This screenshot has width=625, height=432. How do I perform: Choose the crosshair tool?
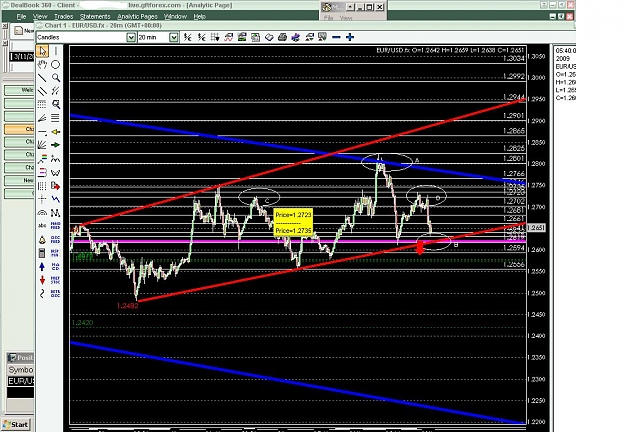pyautogui.click(x=42, y=199)
